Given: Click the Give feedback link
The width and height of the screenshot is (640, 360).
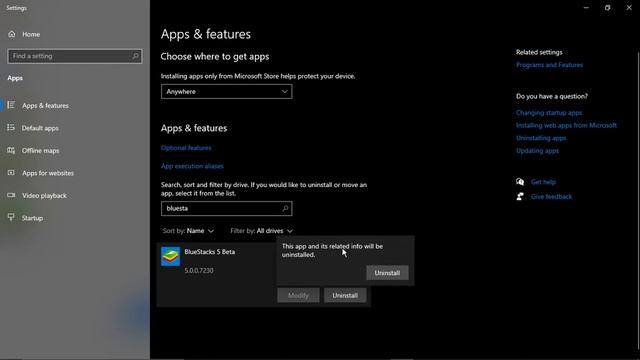Looking at the screenshot, I should pos(551,197).
